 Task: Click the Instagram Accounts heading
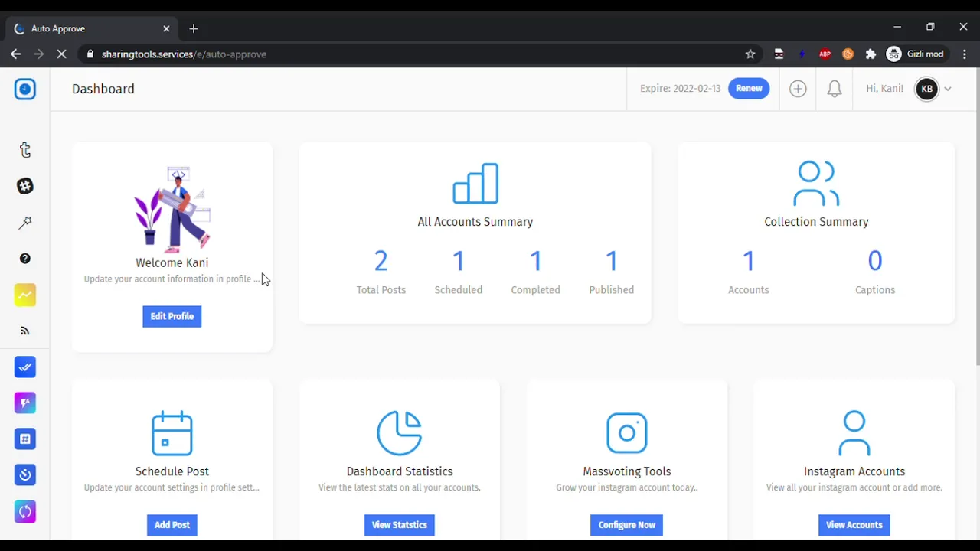coord(854,471)
